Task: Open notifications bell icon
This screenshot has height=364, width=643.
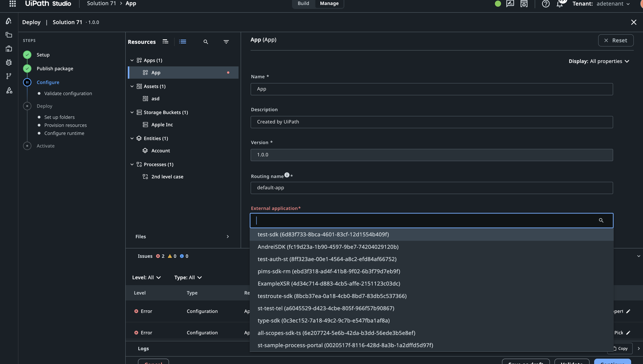Action: point(560,4)
